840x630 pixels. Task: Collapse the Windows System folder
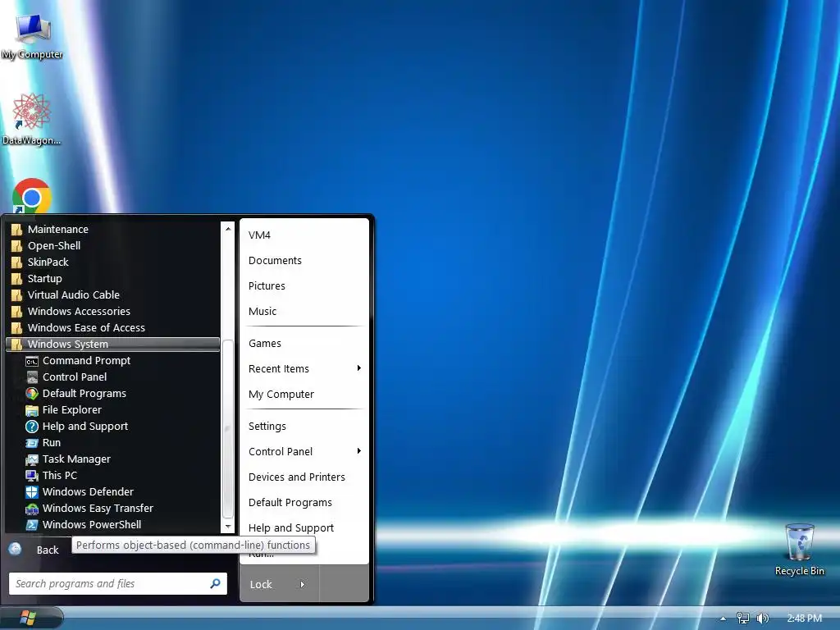tap(112, 344)
